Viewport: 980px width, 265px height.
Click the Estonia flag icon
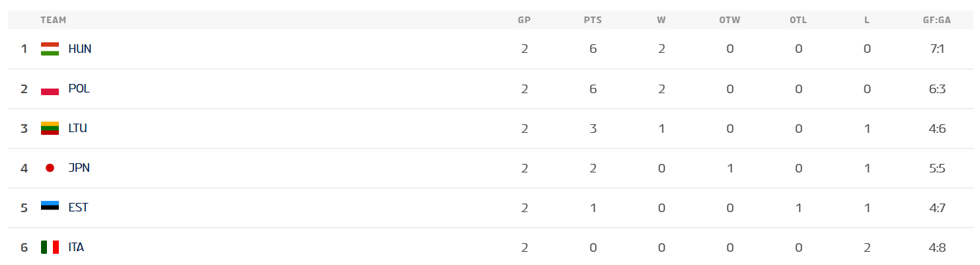point(50,208)
